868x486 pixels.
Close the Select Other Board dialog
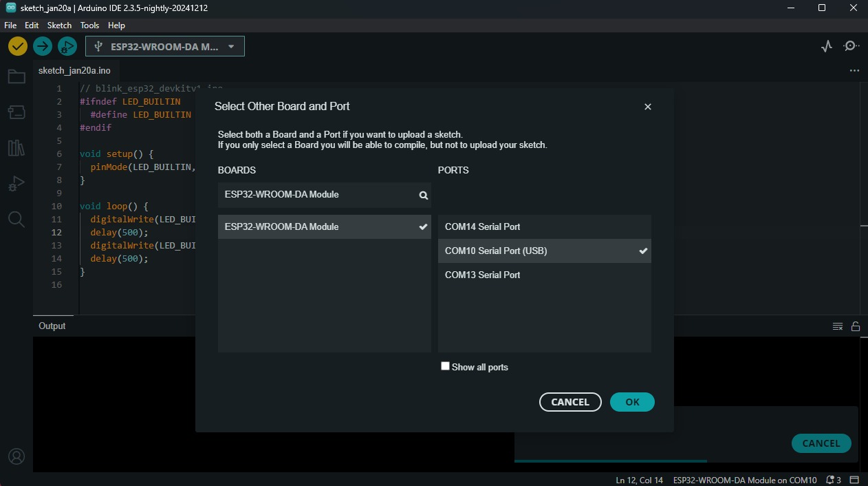pyautogui.click(x=647, y=107)
